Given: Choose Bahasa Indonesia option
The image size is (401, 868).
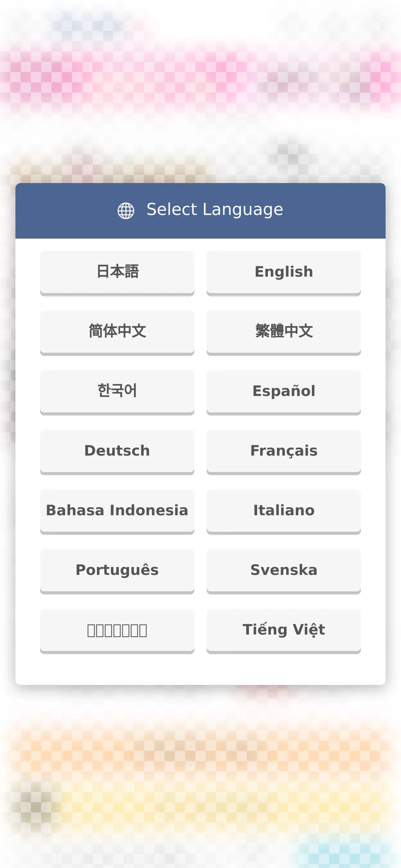Looking at the screenshot, I should [x=117, y=511].
